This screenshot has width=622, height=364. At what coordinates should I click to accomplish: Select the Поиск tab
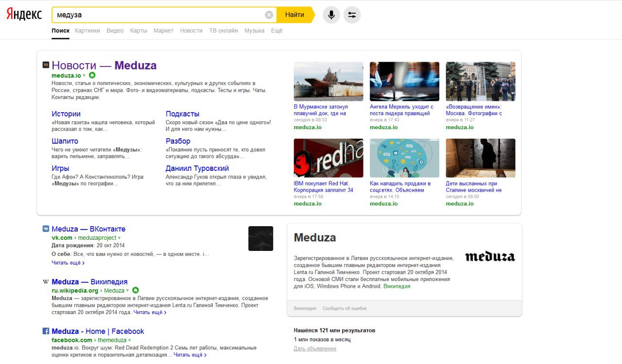coord(61,31)
